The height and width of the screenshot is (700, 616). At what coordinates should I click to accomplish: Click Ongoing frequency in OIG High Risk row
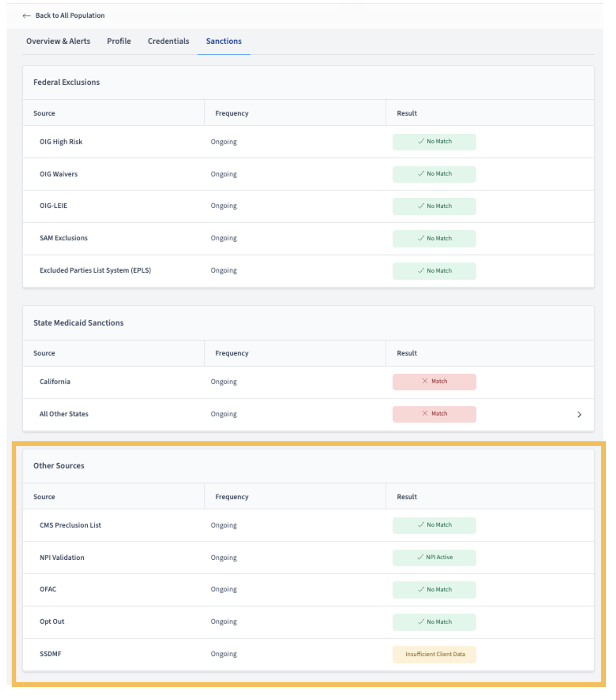[x=224, y=142]
